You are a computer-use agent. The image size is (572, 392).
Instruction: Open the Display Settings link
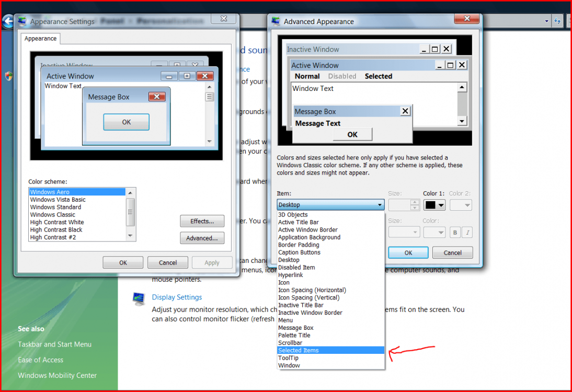[x=177, y=297]
